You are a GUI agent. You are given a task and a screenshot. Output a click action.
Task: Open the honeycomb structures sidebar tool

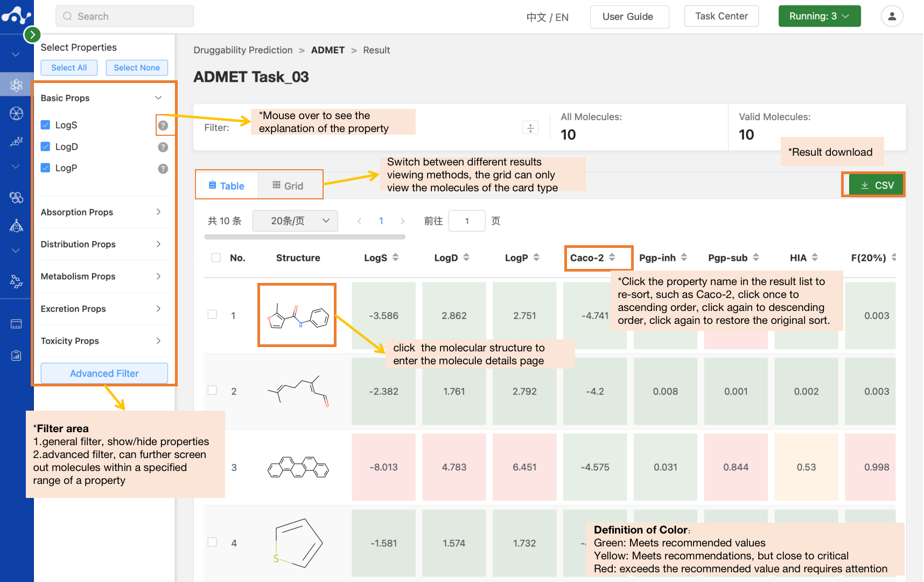16,197
